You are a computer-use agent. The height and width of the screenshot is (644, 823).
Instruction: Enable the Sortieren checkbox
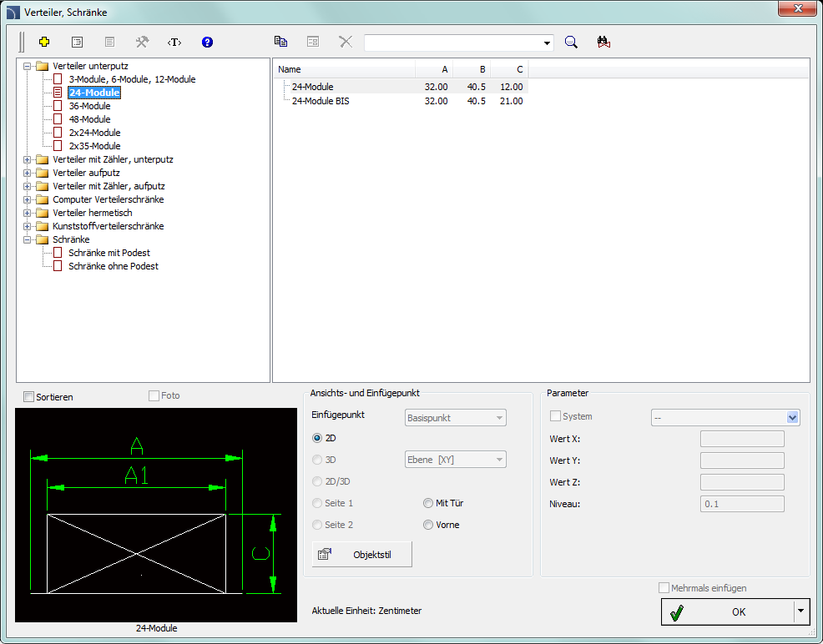[x=29, y=397]
